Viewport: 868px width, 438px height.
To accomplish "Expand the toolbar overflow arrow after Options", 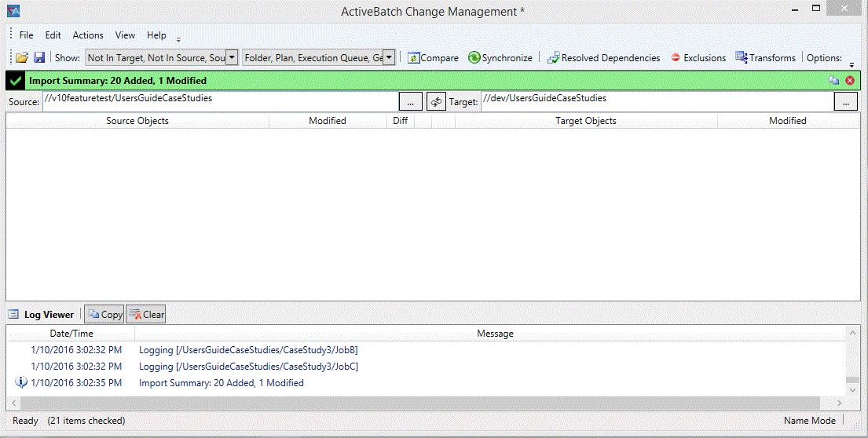I will 852,64.
